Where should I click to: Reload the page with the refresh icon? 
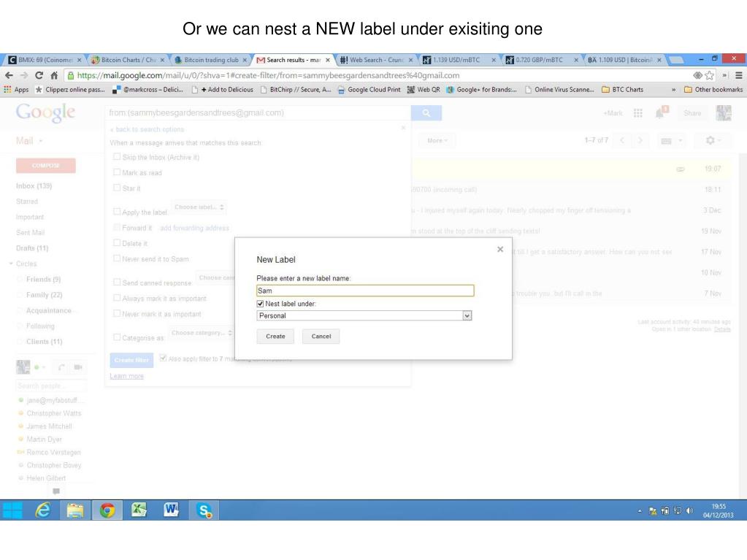pyautogui.click(x=39, y=75)
